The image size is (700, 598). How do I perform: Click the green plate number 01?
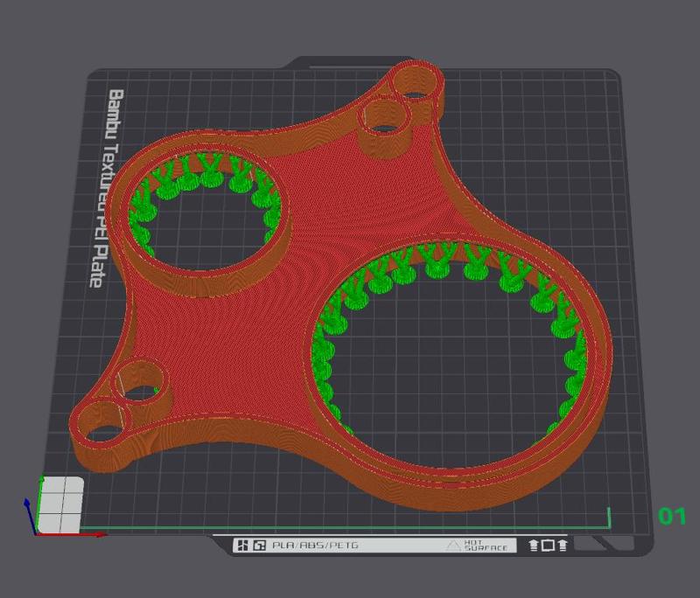click(672, 517)
